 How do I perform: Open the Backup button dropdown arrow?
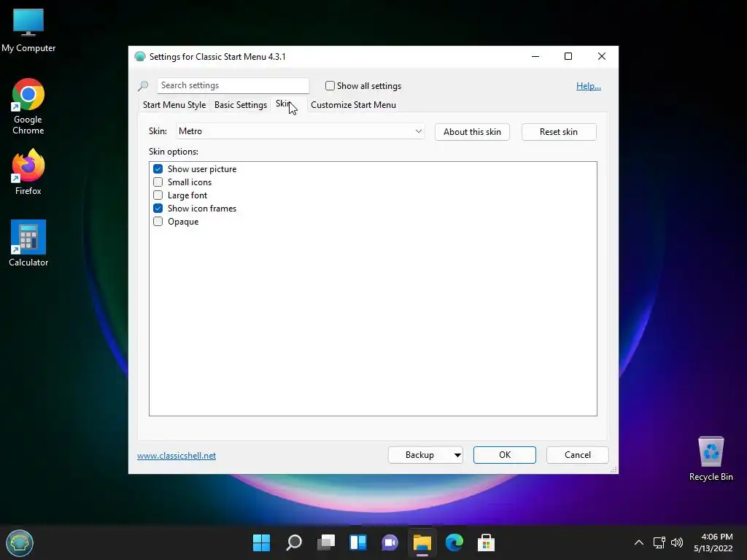tap(457, 455)
